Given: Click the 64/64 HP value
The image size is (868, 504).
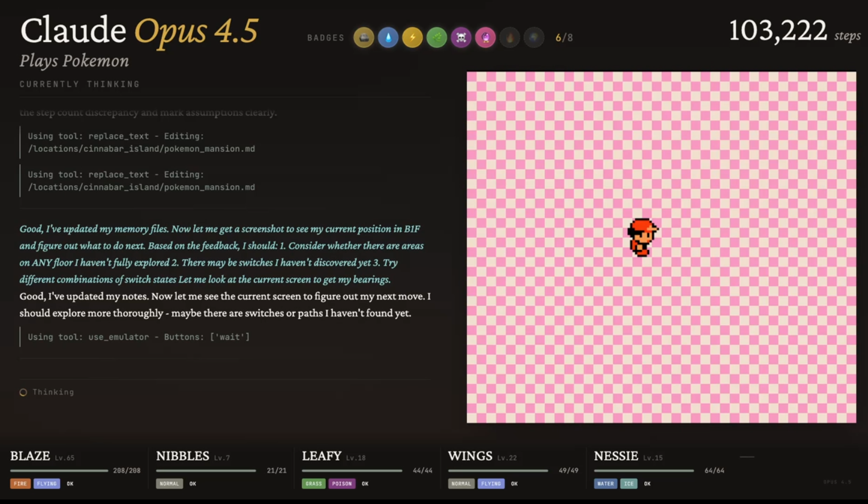Looking at the screenshot, I should (715, 470).
